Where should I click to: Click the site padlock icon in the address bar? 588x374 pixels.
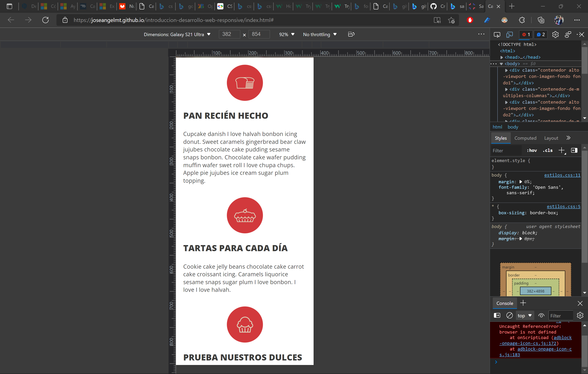coord(65,20)
